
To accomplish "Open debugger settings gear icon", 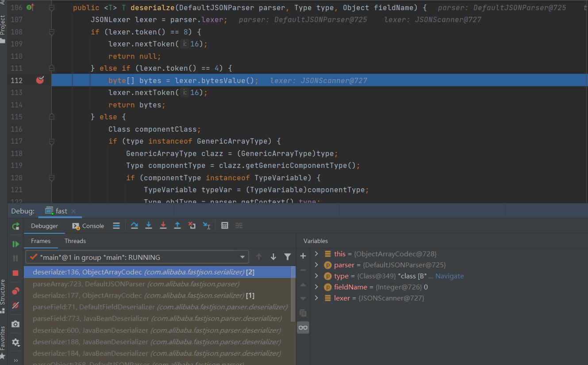I will [x=16, y=342].
